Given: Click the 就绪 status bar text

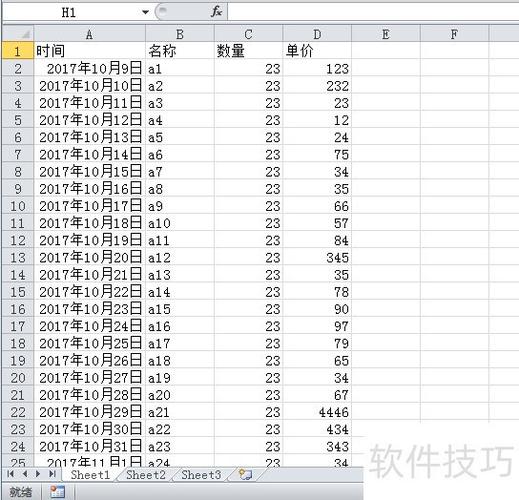Looking at the screenshot, I should (x=21, y=492).
